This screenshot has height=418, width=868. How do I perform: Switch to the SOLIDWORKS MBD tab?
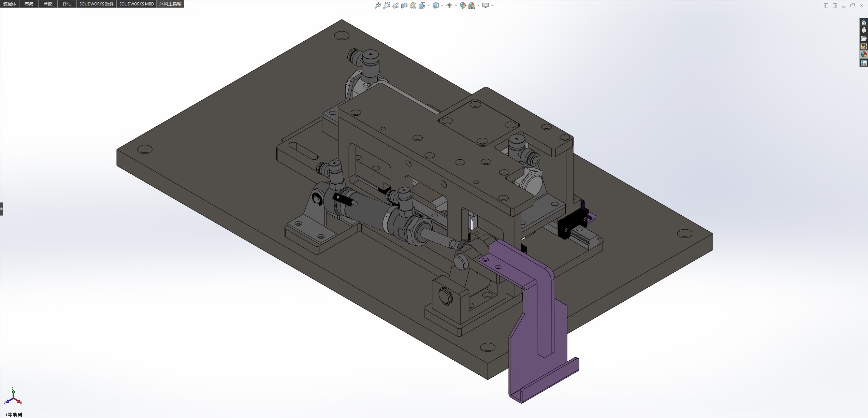coord(136,4)
